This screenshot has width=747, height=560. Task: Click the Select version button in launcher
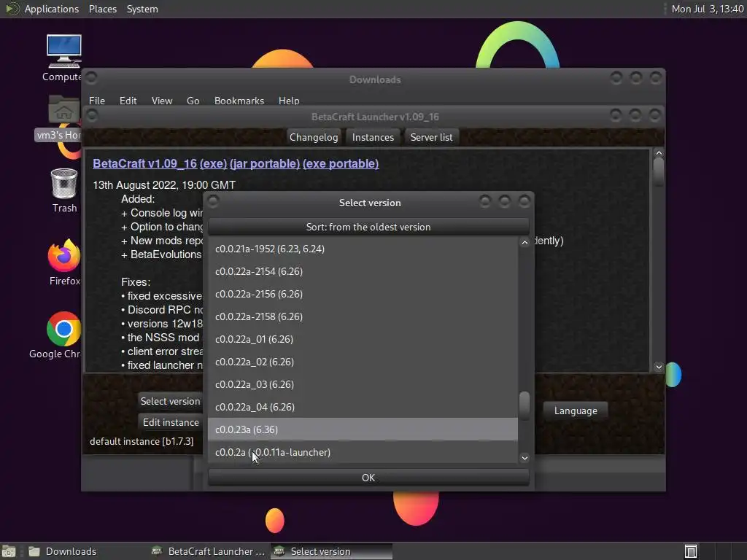[170, 401]
